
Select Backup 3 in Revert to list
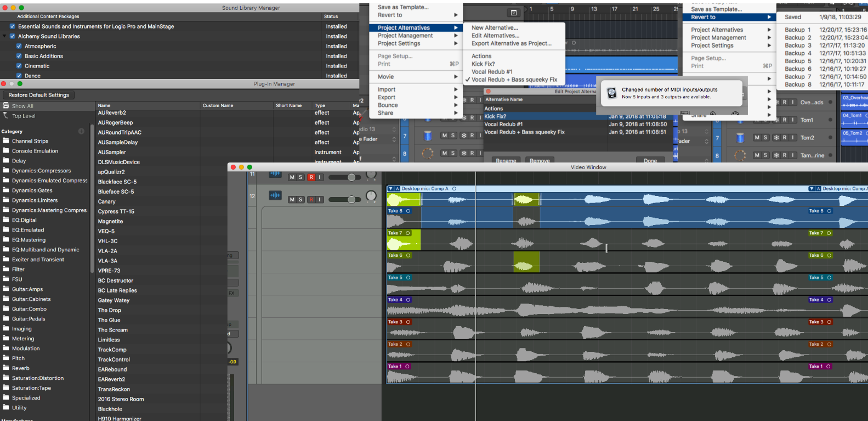(x=797, y=46)
